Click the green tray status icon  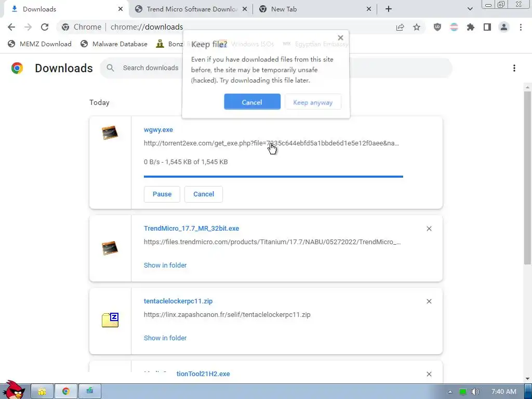[x=463, y=392]
